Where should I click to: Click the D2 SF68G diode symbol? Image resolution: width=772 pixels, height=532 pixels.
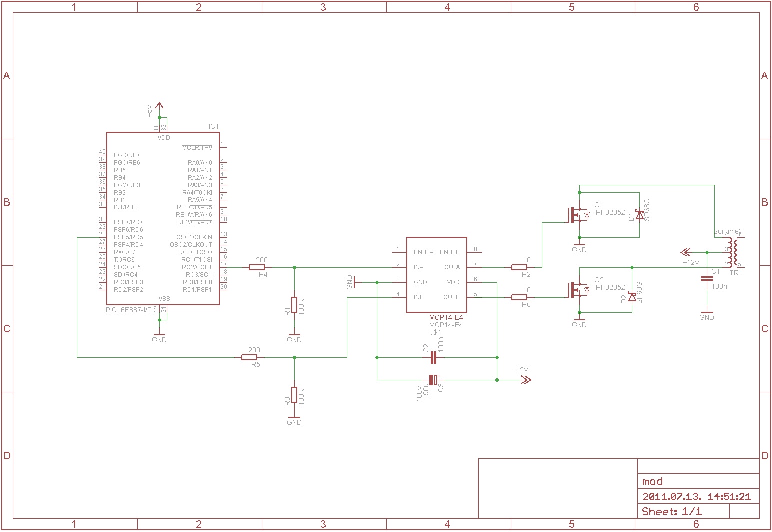[x=632, y=297]
